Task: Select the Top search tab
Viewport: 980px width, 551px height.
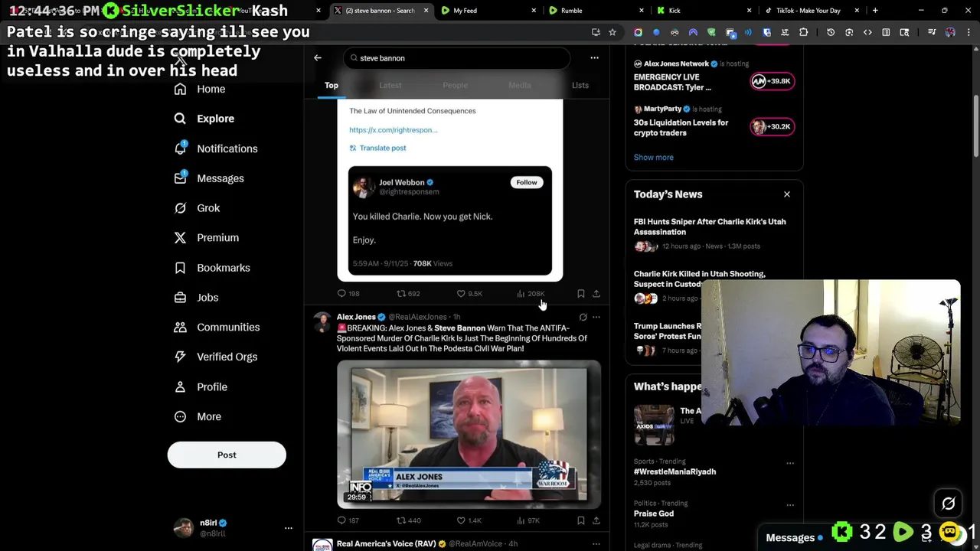Action: (x=332, y=85)
